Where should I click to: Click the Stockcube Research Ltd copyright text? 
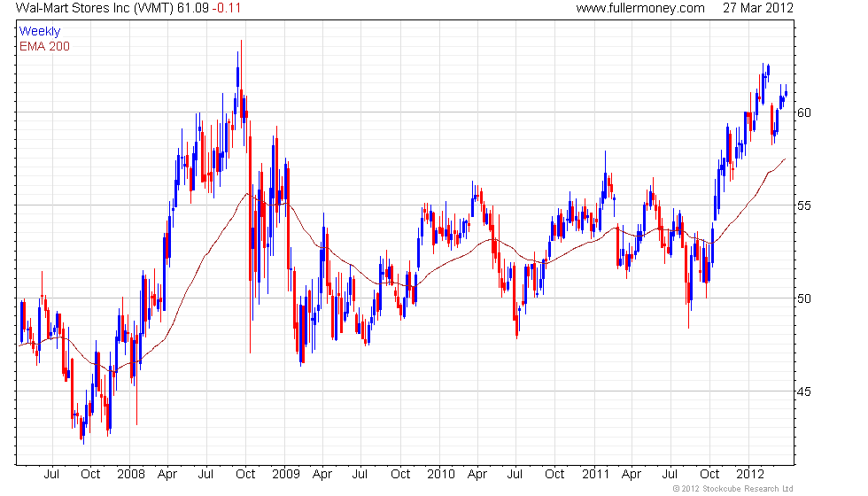[733, 489]
